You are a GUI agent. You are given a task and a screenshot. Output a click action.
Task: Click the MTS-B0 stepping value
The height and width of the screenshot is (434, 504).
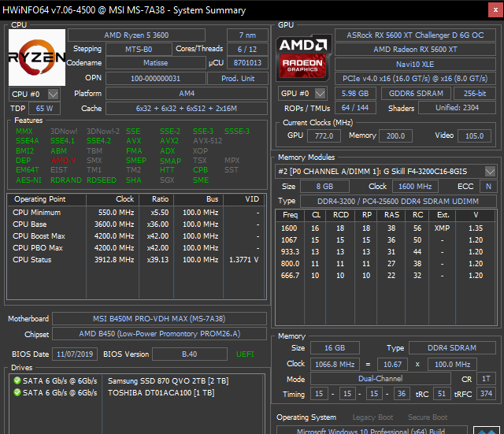[139, 49]
